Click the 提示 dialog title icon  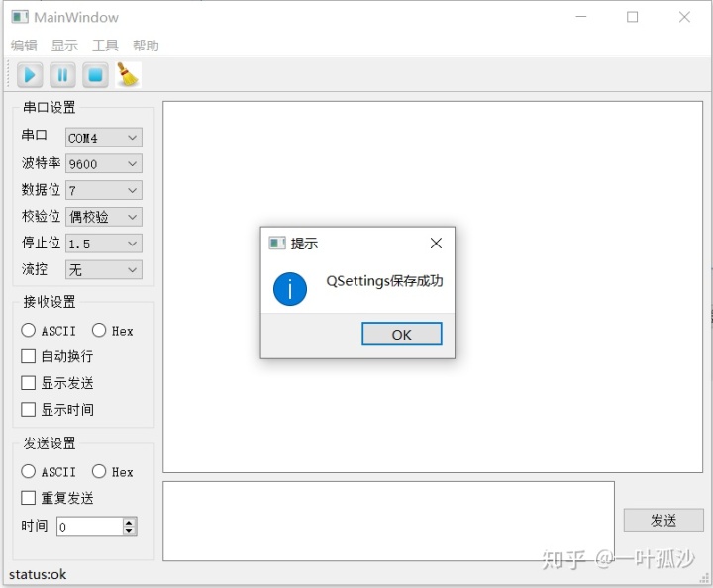tap(277, 244)
